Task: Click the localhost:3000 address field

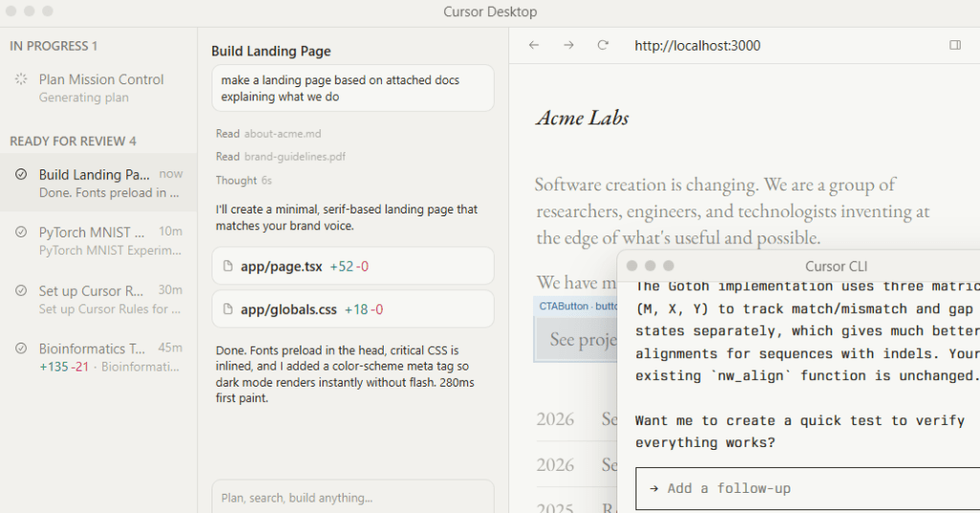Action: coord(697,46)
